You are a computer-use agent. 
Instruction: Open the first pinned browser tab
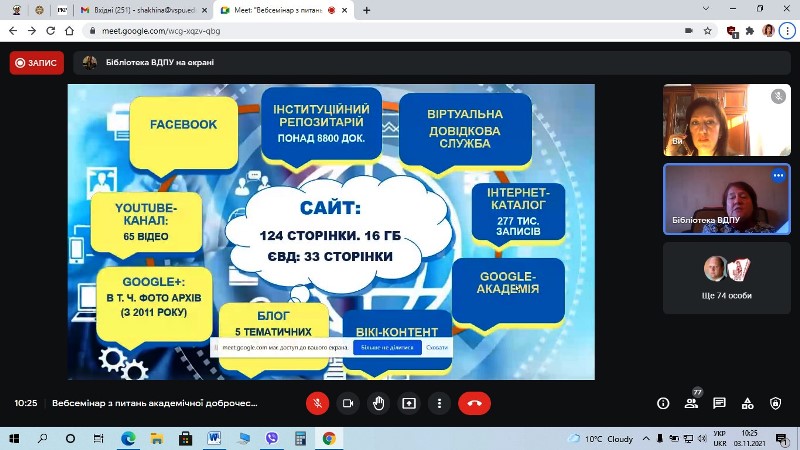(16, 10)
